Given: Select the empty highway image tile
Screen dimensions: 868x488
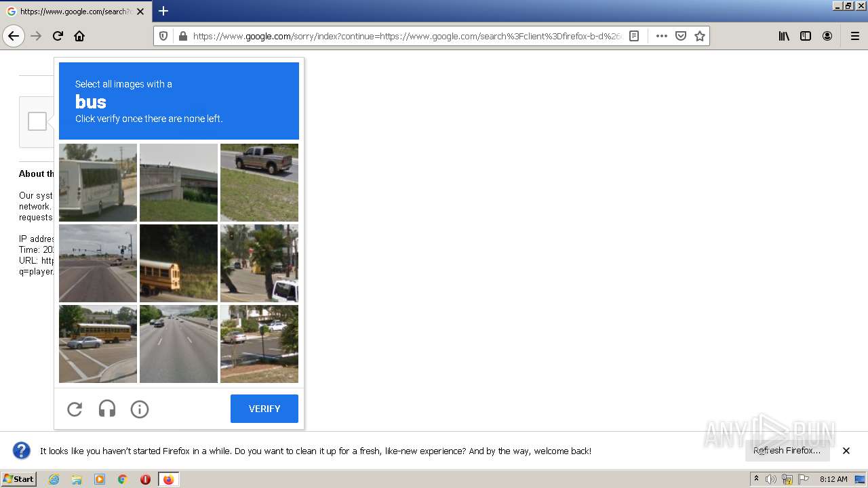Looking at the screenshot, I should [178, 344].
